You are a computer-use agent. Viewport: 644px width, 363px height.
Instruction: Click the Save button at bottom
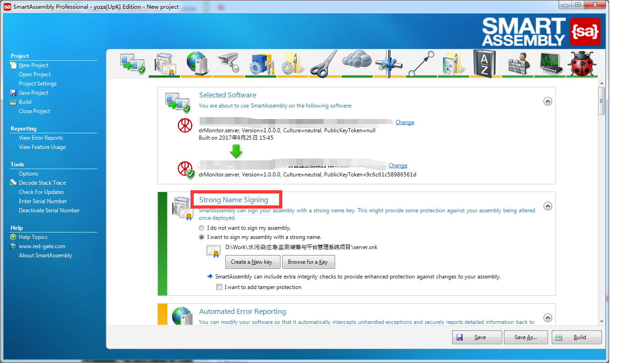[477, 337]
